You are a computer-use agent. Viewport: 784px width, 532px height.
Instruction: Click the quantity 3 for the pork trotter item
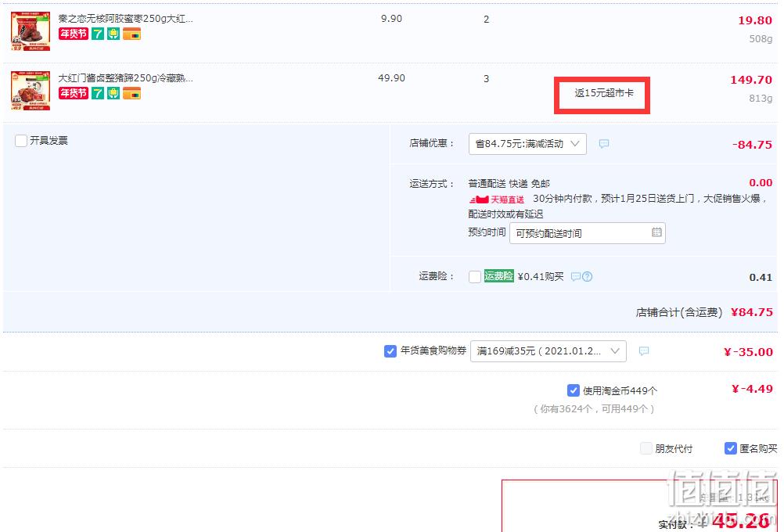[x=487, y=79]
